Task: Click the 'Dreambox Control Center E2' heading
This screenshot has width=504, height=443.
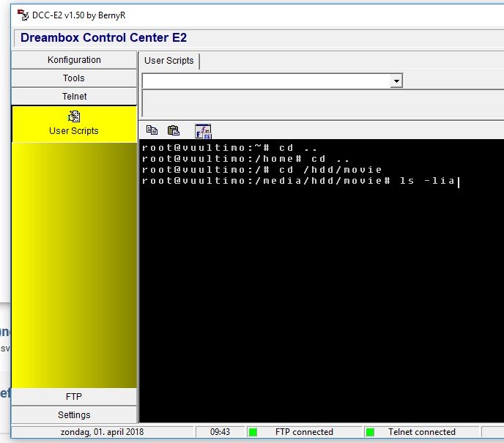Action: (x=103, y=37)
